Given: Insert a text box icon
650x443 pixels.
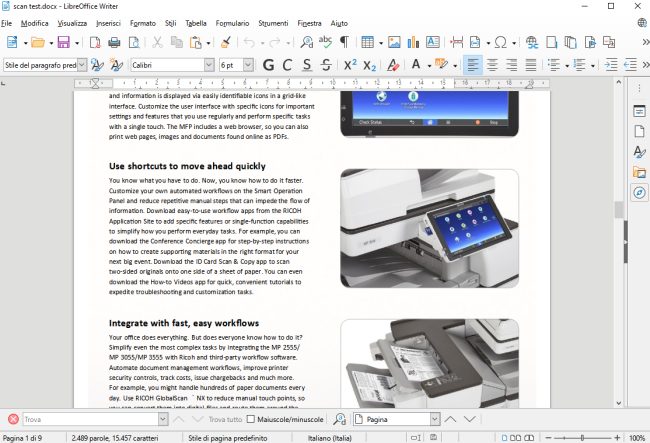Looking at the screenshot, I should point(432,42).
